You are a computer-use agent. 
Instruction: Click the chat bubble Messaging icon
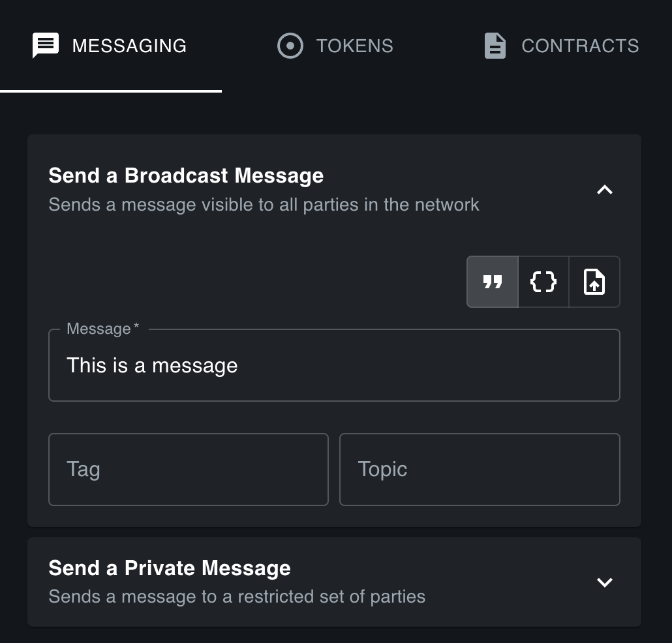point(45,45)
